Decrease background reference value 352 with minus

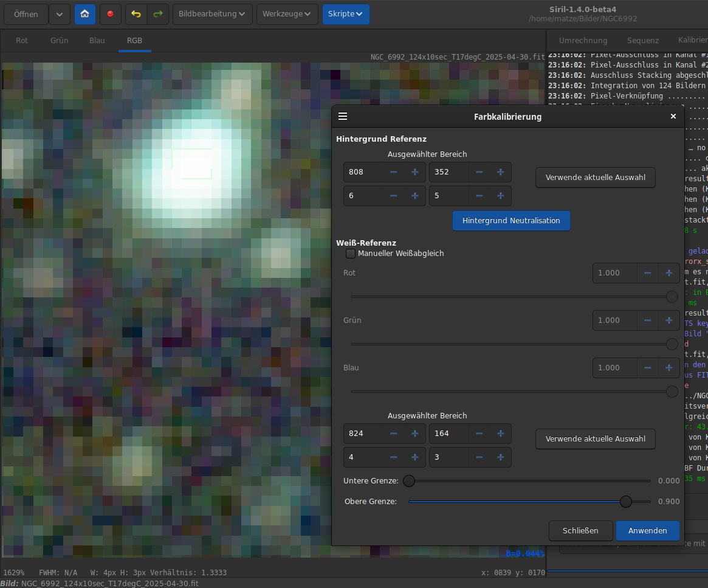(x=479, y=172)
